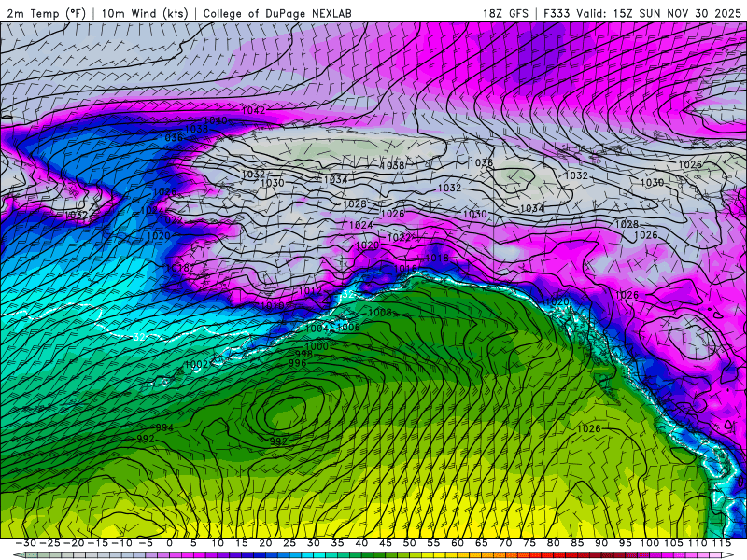Click the "F333 Valid: 15Z SUN NOV 30 2025" text
Image resolution: width=747 pixels, height=560 pixels.
coord(642,13)
